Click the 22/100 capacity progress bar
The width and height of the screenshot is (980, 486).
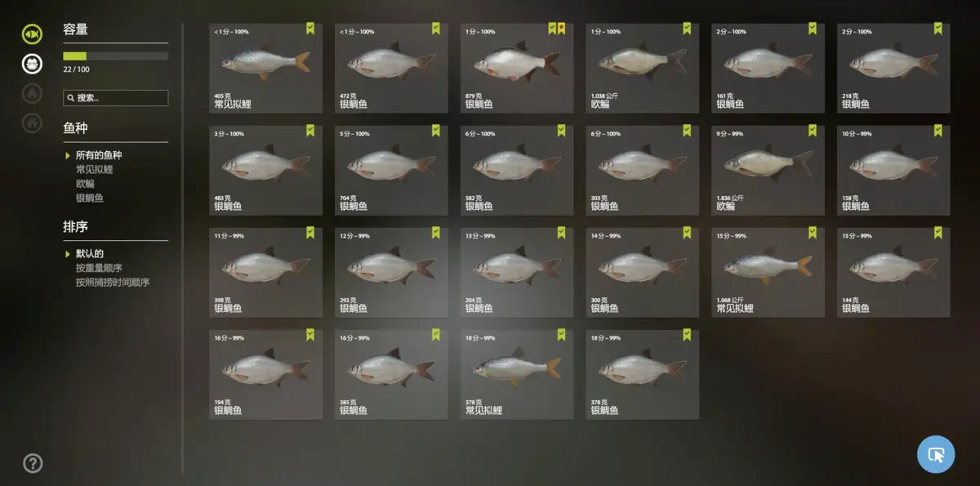point(115,56)
